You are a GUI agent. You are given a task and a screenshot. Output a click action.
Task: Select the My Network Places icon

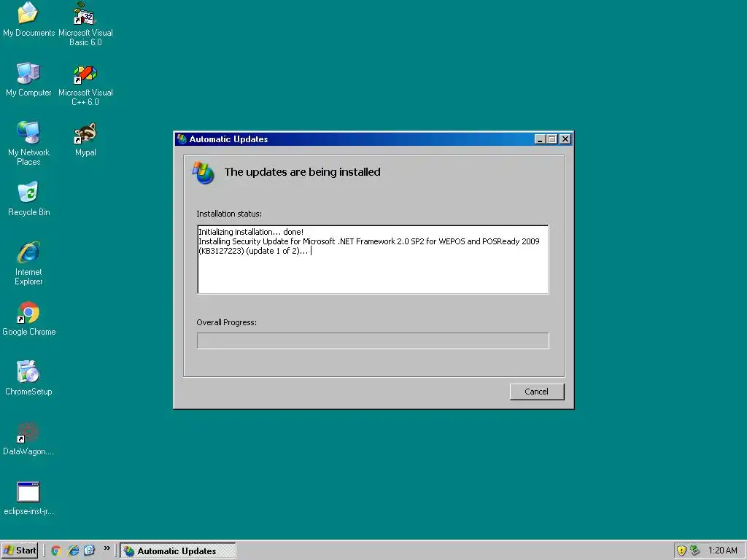28,144
